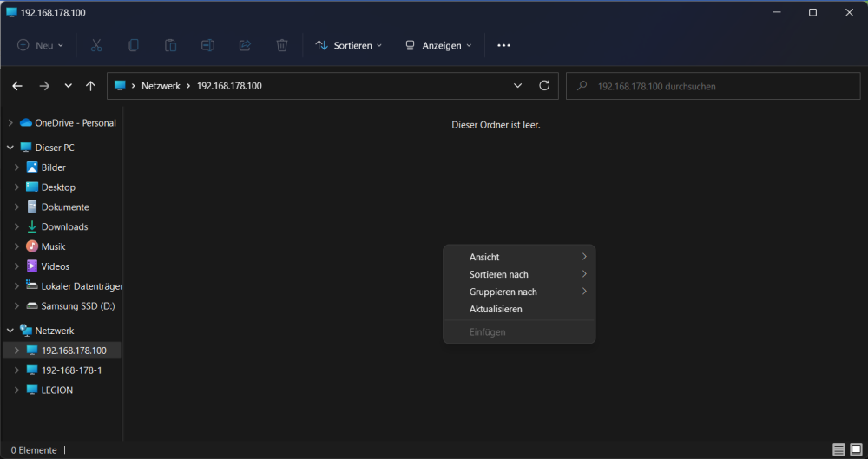Maximize the Explorer window

[812, 12]
